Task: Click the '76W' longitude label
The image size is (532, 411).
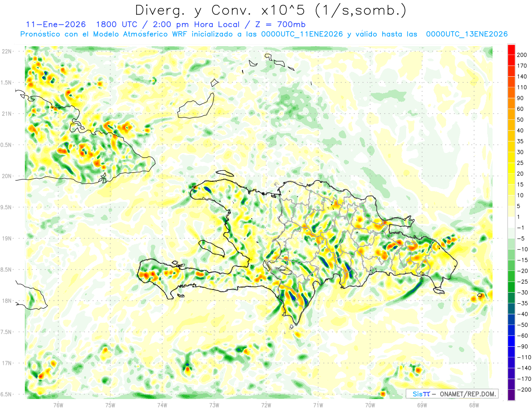Action: [58, 404]
